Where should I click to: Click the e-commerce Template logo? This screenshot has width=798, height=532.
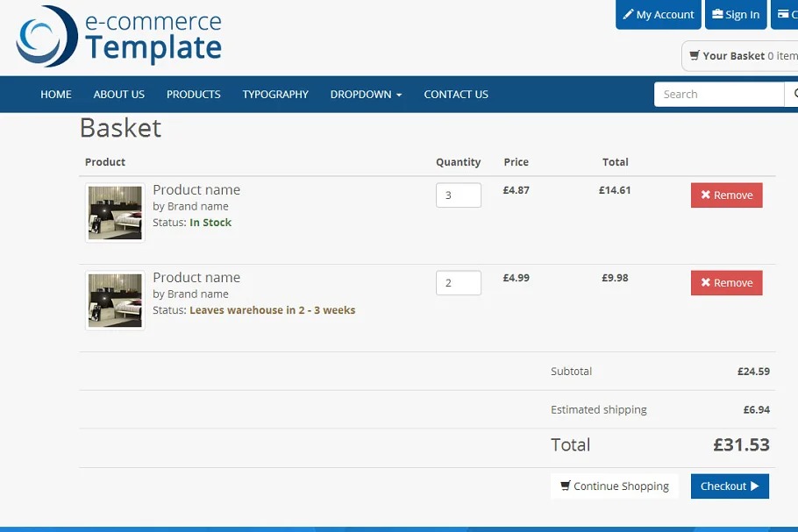[119, 37]
